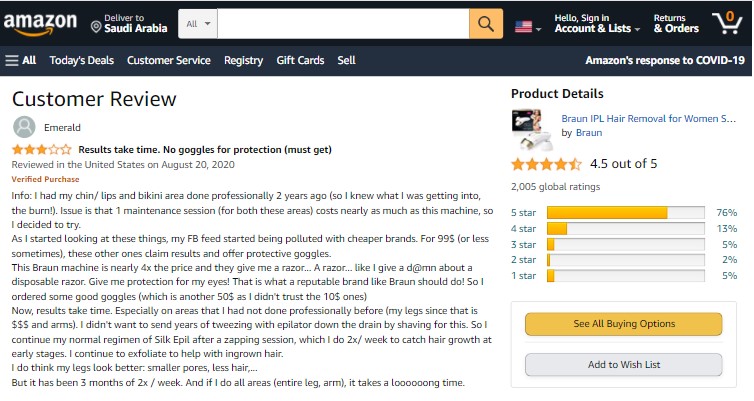Click the Add to Wish List button
The width and height of the screenshot is (754, 401).
click(624, 365)
